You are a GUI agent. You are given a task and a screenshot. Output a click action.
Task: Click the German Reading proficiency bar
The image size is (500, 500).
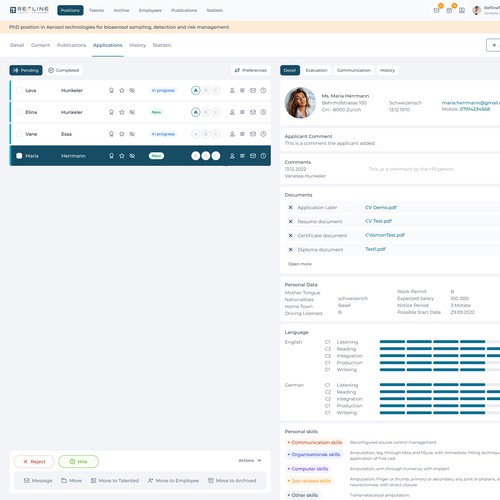tap(440, 392)
